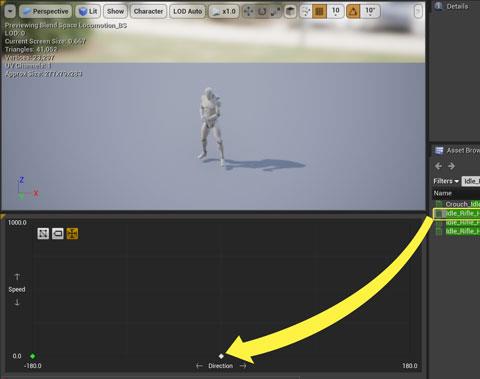Click the coordinate system cube icon
The image size is (480, 379).
tap(290, 12)
